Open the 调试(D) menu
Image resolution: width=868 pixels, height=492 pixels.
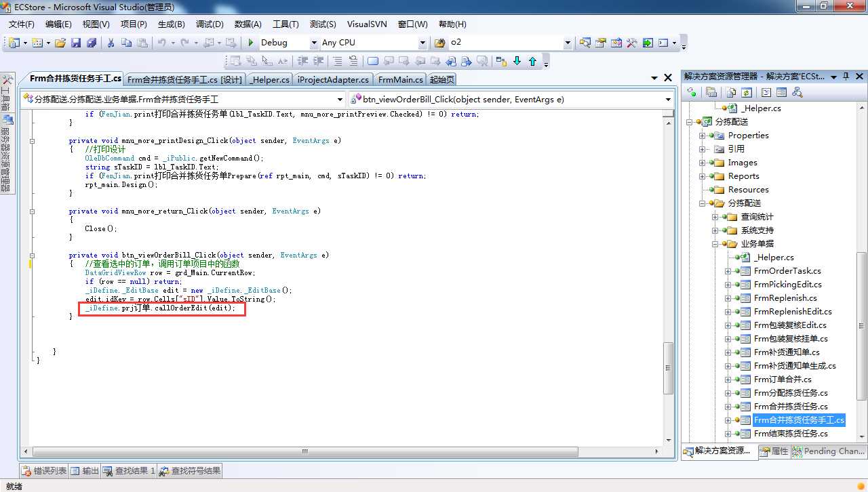[x=210, y=24]
